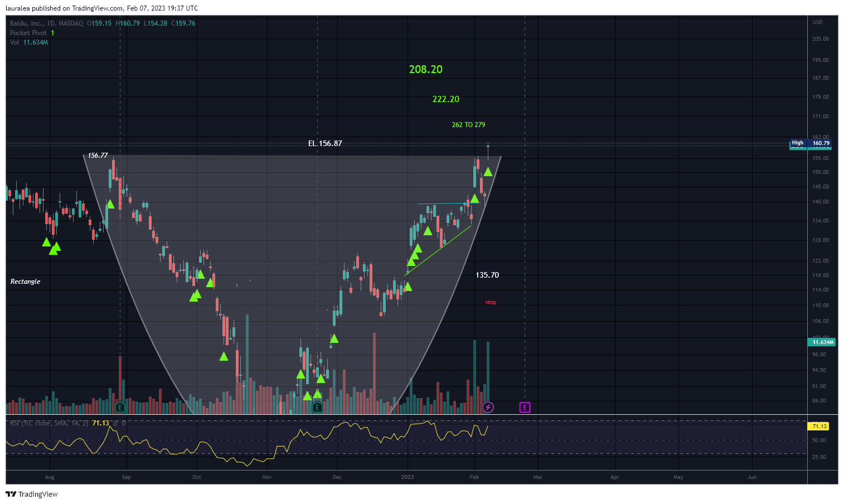Click the May label on the time axis
Viewport: 844px width, 504px height.
(678, 477)
